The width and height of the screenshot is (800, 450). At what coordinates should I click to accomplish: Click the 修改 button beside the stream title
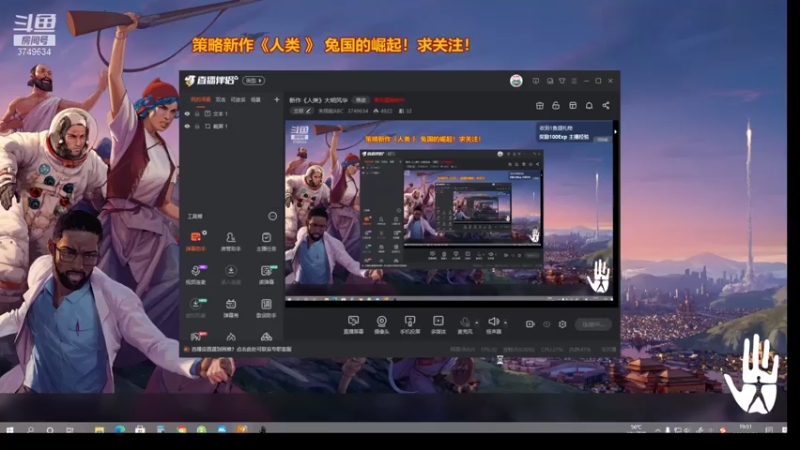tap(361, 100)
